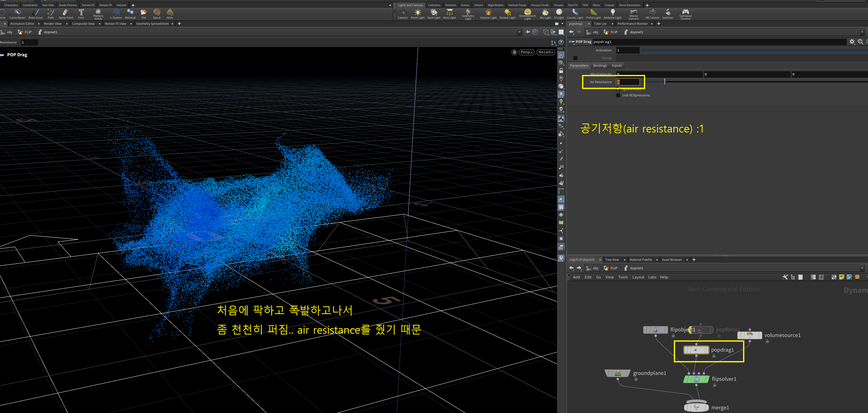Expand the dopnet1 path dropdown in viewport
The height and width of the screenshot is (413, 868).
[x=519, y=32]
